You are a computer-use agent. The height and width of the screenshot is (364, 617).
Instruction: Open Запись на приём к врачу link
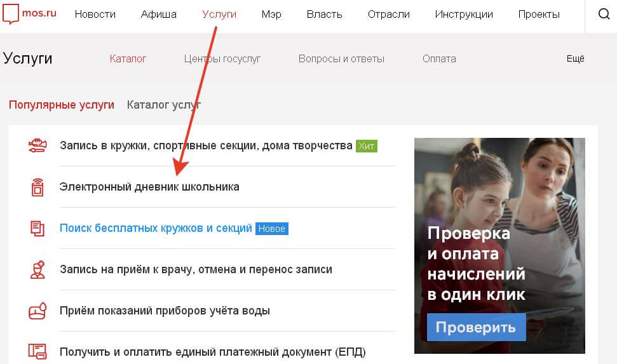click(196, 269)
